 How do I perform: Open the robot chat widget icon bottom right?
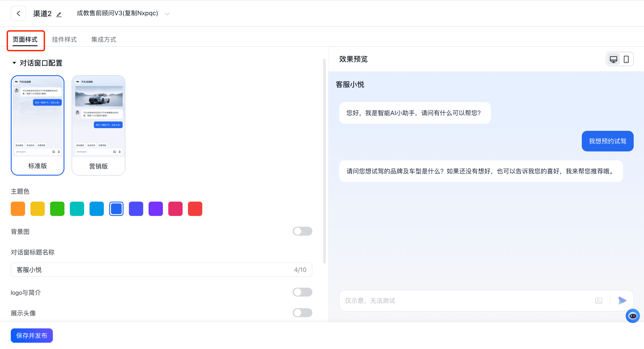[x=633, y=316]
